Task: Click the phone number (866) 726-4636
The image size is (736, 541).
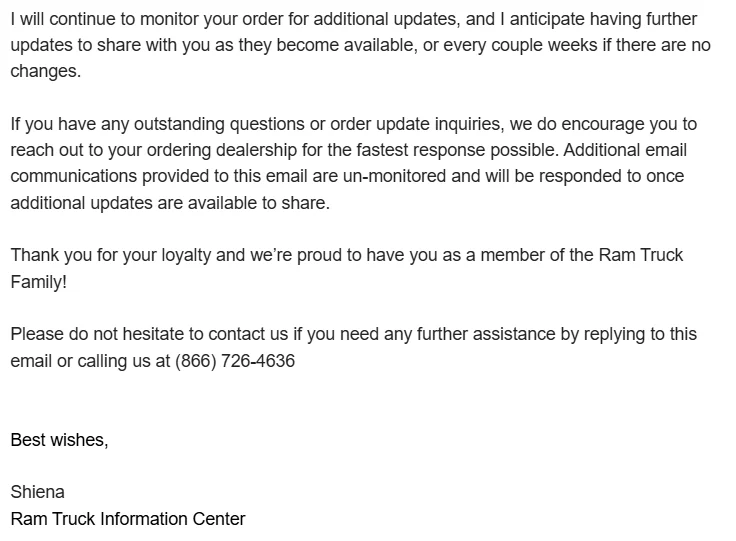Action: pyautogui.click(x=235, y=361)
